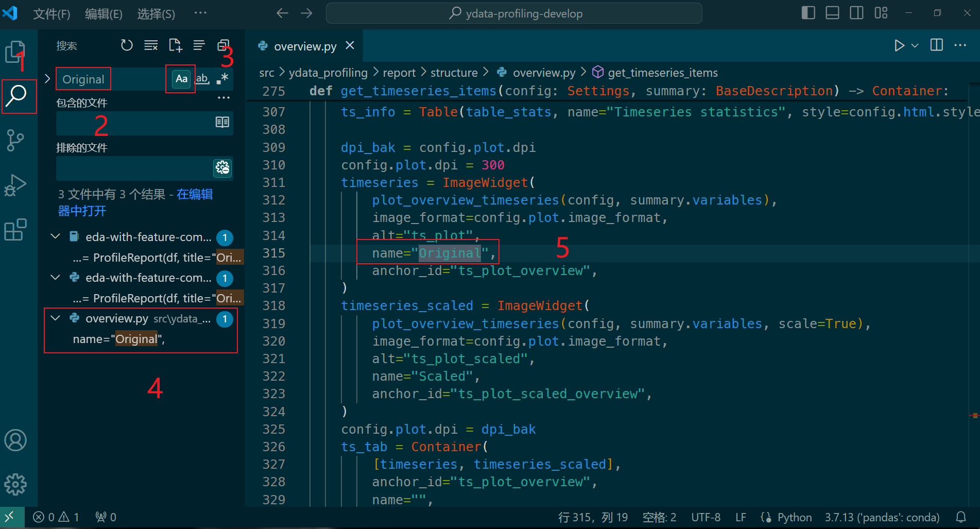The height and width of the screenshot is (529, 980).
Task: Open Source Control view
Action: click(x=15, y=140)
